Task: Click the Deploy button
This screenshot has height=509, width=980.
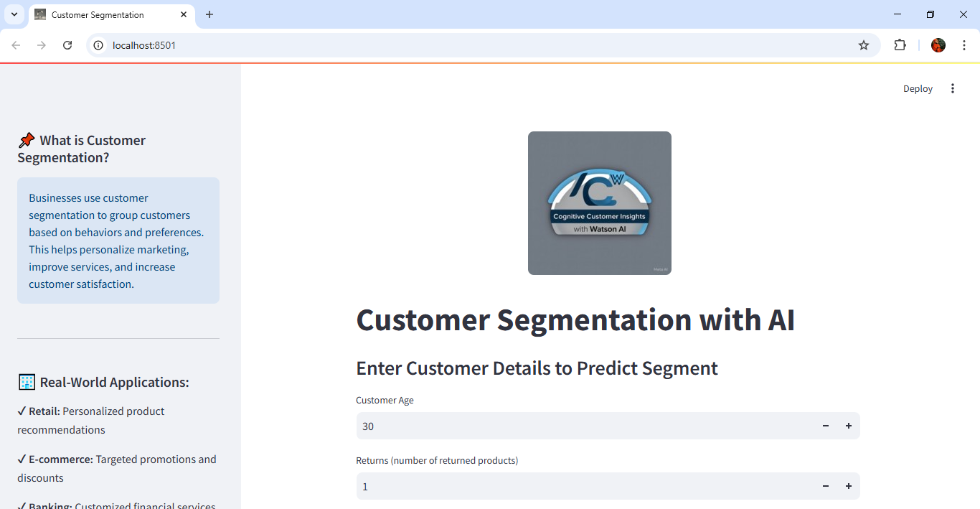Action: [x=918, y=88]
